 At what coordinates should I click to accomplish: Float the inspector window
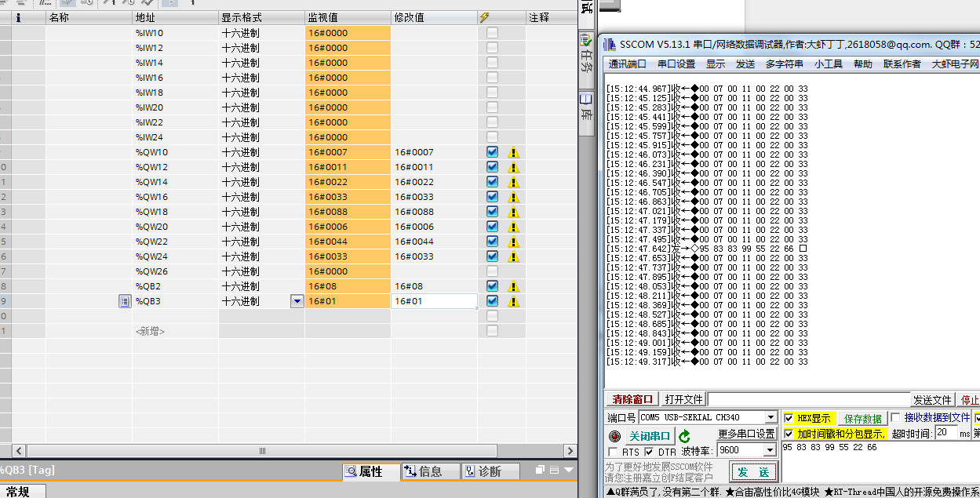(x=540, y=471)
